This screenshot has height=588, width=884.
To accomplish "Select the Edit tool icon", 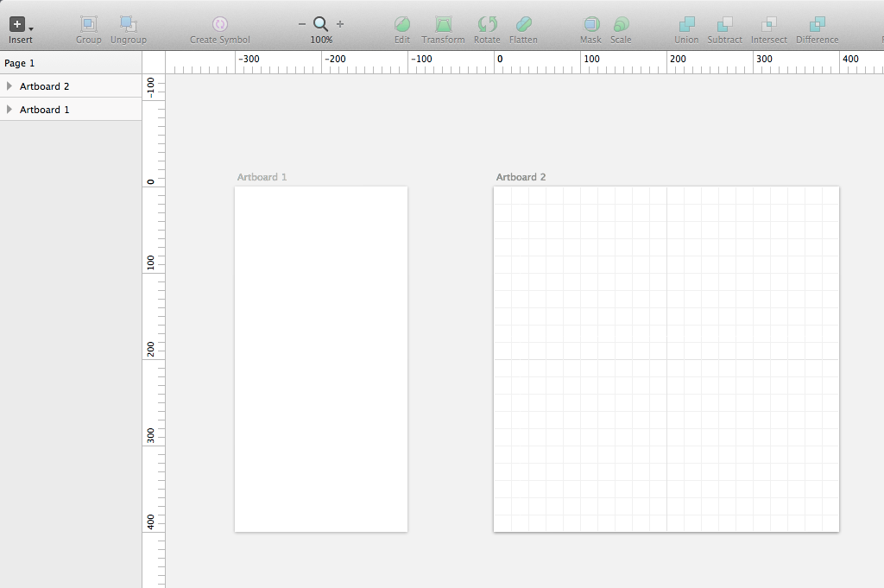I will click(x=402, y=24).
